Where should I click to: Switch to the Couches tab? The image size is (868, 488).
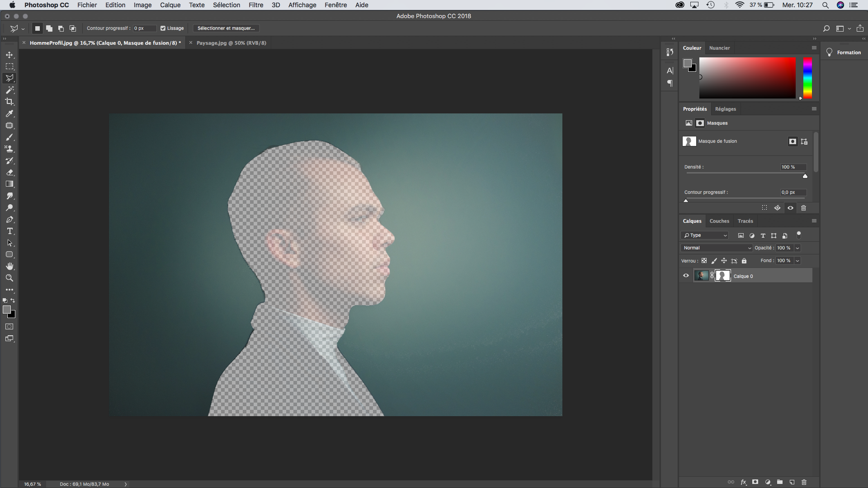[719, 221]
